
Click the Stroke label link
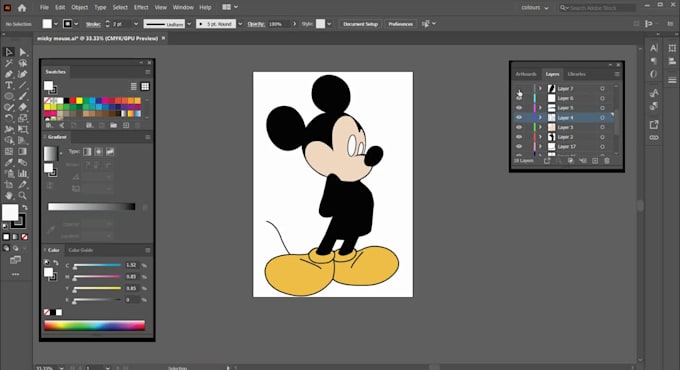[x=93, y=24]
